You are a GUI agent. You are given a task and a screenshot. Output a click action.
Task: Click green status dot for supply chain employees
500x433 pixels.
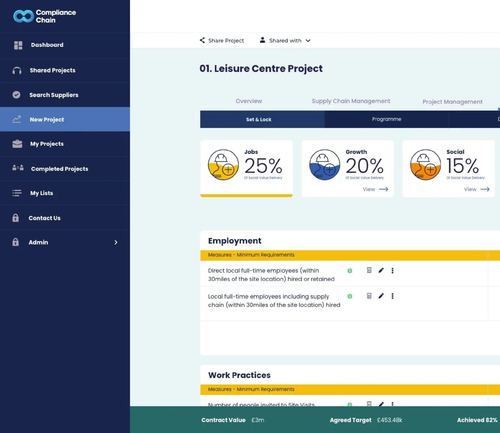pos(350,296)
